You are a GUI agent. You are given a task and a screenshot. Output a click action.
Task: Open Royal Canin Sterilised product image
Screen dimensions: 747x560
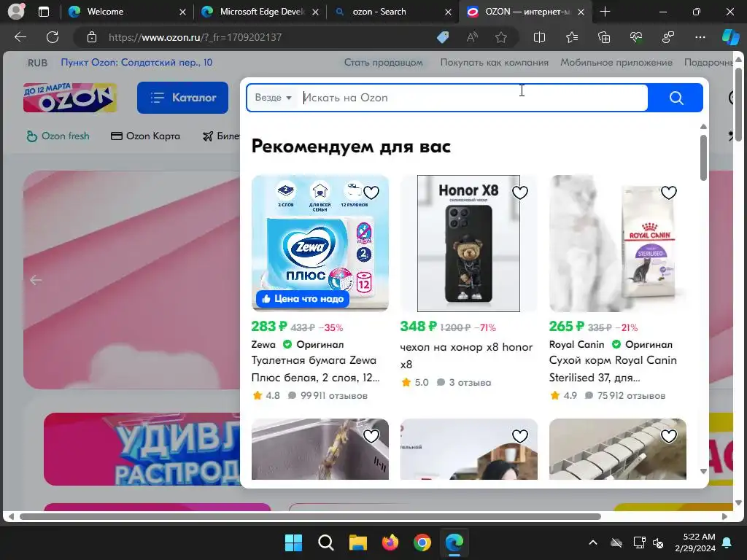[x=617, y=244]
